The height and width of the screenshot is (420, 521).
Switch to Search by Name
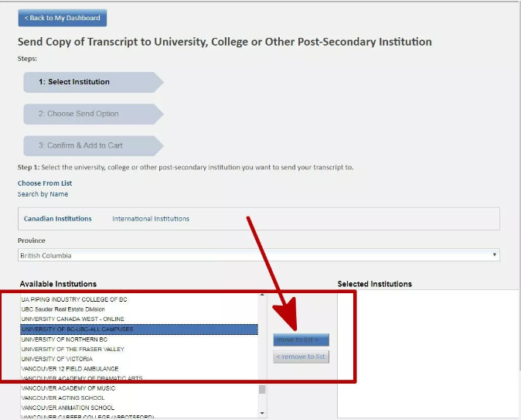[x=43, y=194]
